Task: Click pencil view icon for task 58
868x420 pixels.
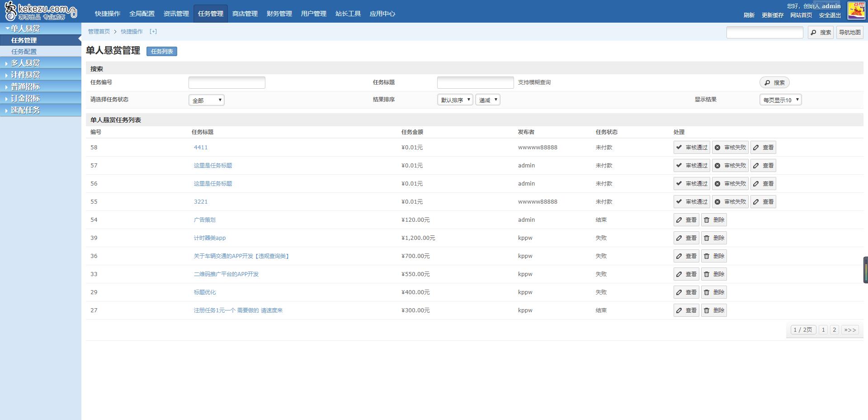Action: pyautogui.click(x=756, y=148)
